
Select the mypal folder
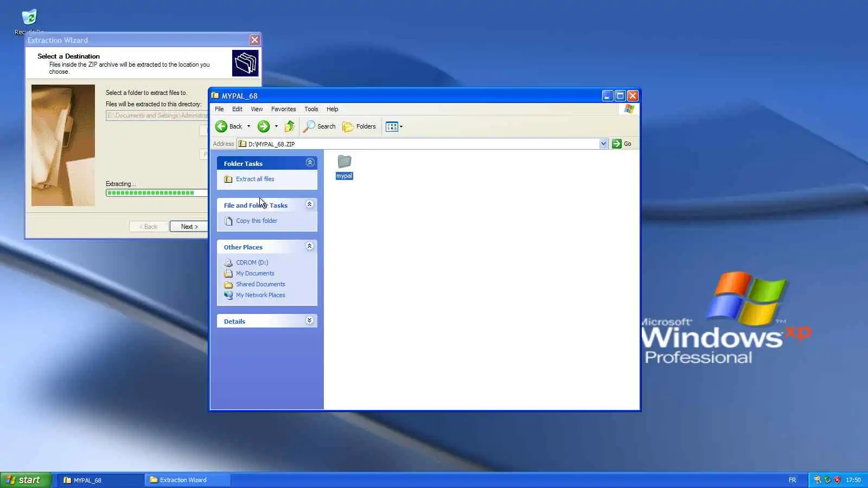point(344,166)
